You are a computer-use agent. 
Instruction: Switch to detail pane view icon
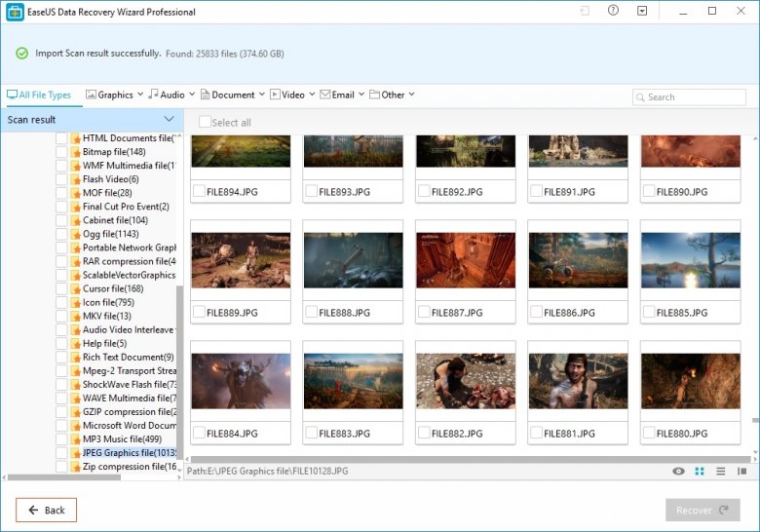tap(741, 471)
